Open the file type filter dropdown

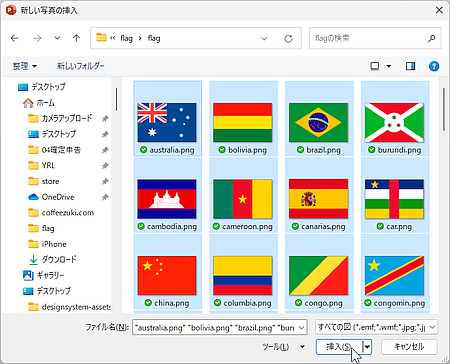[376, 327]
